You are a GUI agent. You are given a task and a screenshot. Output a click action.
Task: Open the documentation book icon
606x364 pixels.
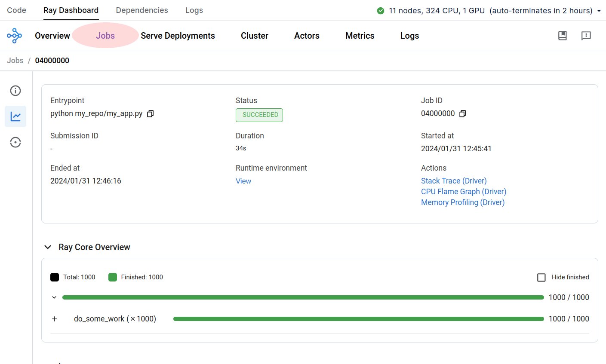[563, 36]
